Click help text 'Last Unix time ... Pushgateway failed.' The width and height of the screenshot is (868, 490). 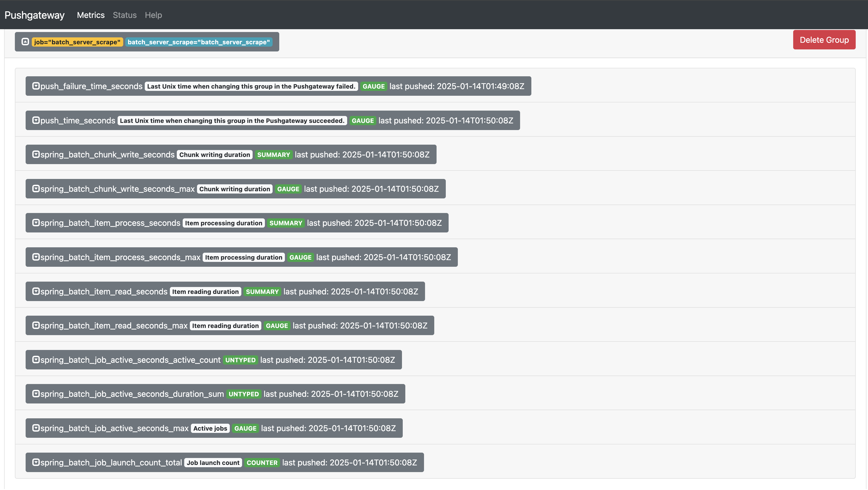251,87
